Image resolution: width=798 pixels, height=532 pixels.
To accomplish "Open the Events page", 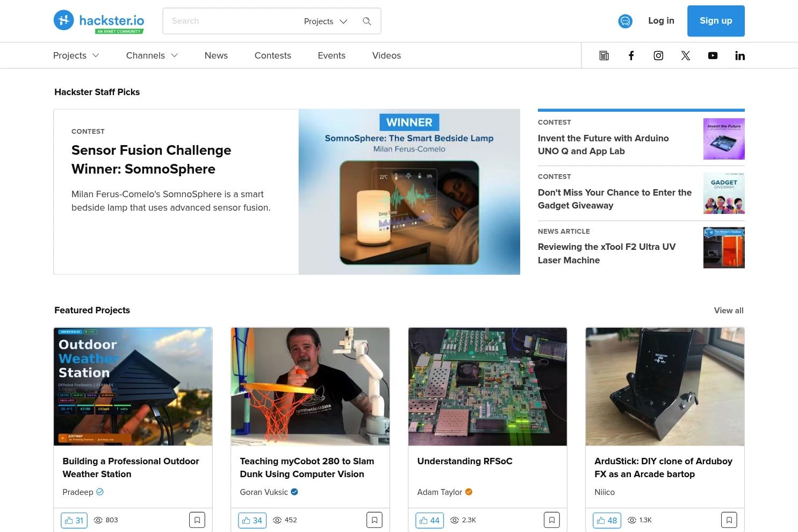I will tap(332, 55).
